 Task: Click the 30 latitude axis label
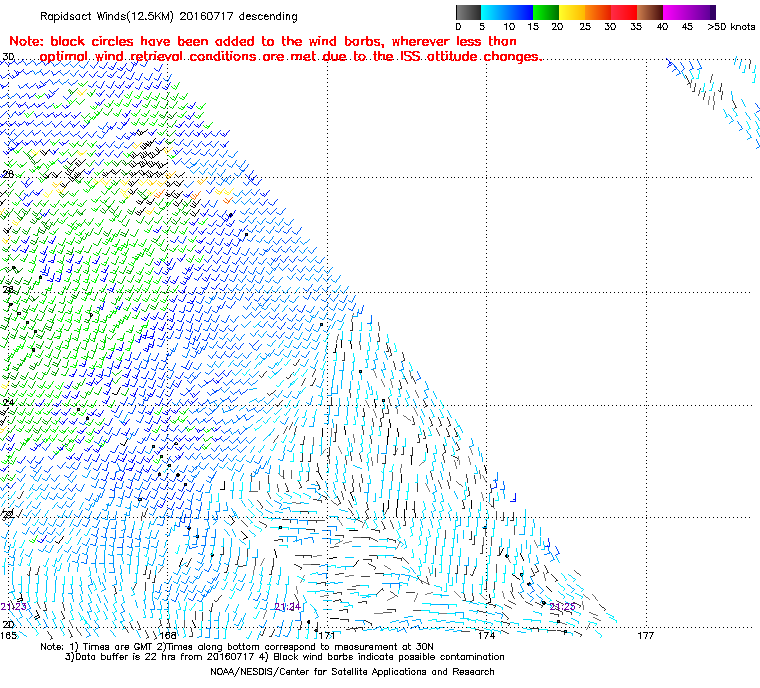coord(8,57)
